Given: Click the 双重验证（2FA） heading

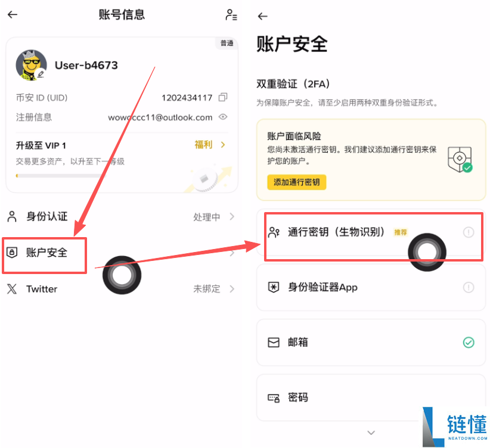Looking at the screenshot, I should point(293,84).
